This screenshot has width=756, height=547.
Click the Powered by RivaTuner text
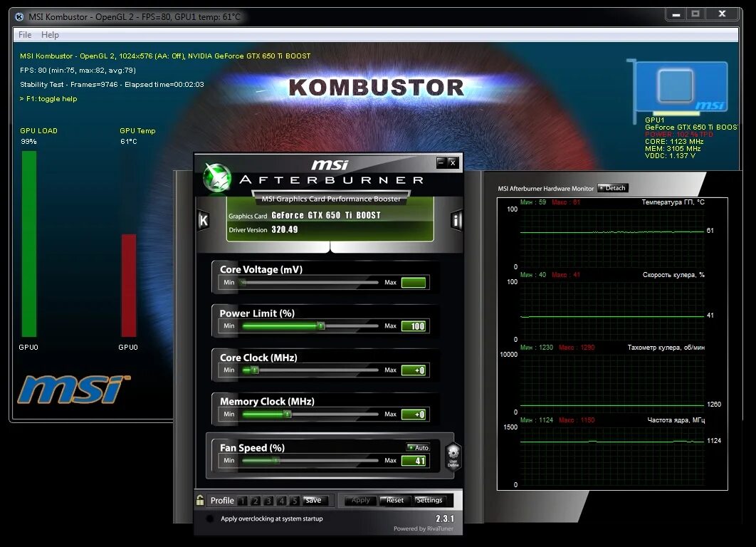[424, 528]
